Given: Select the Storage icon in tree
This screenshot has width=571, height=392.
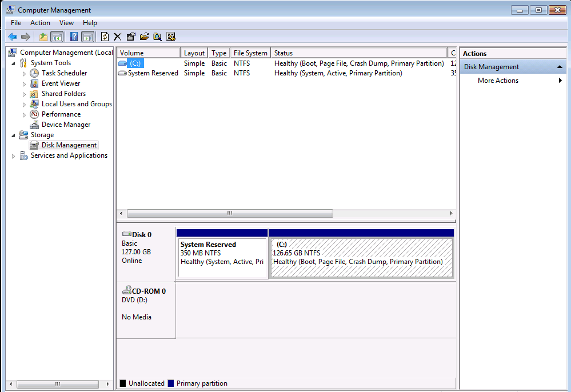Looking at the screenshot, I should click(23, 135).
